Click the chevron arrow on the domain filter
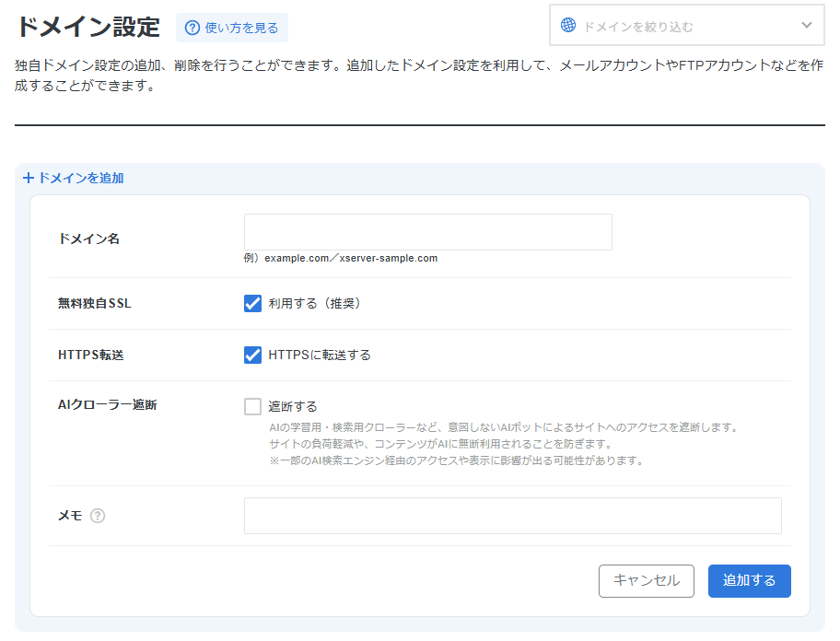The height and width of the screenshot is (641, 840). pyautogui.click(x=807, y=26)
